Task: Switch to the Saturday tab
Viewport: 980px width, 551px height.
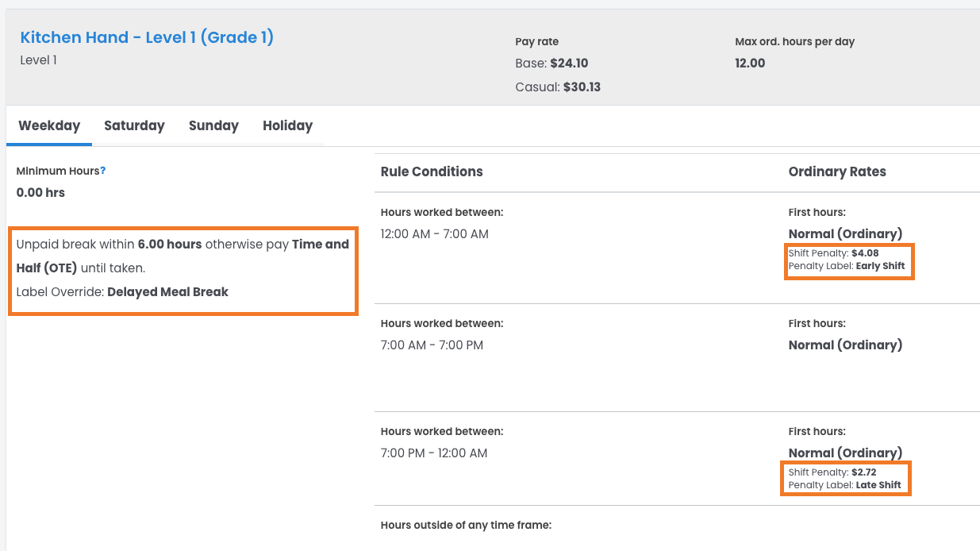Action: tap(134, 125)
